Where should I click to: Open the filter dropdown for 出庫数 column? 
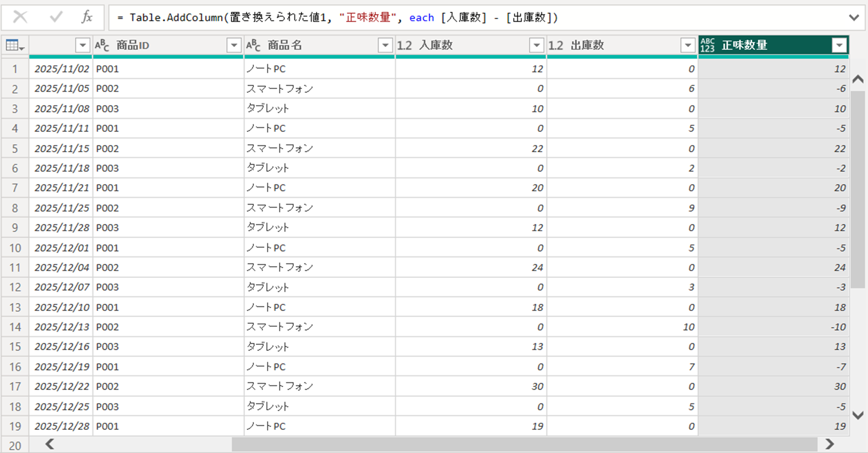[688, 45]
